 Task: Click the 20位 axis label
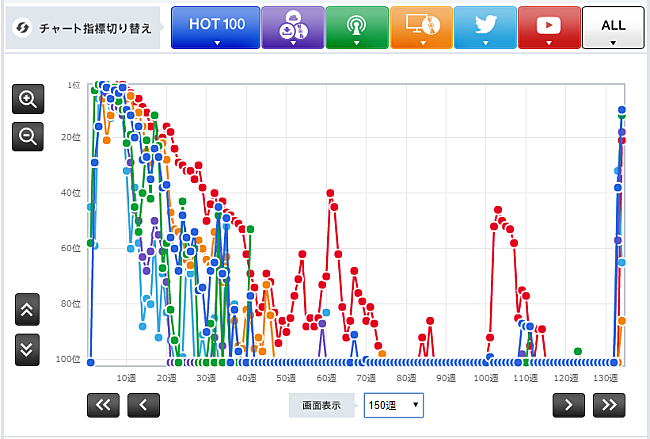tap(71, 137)
